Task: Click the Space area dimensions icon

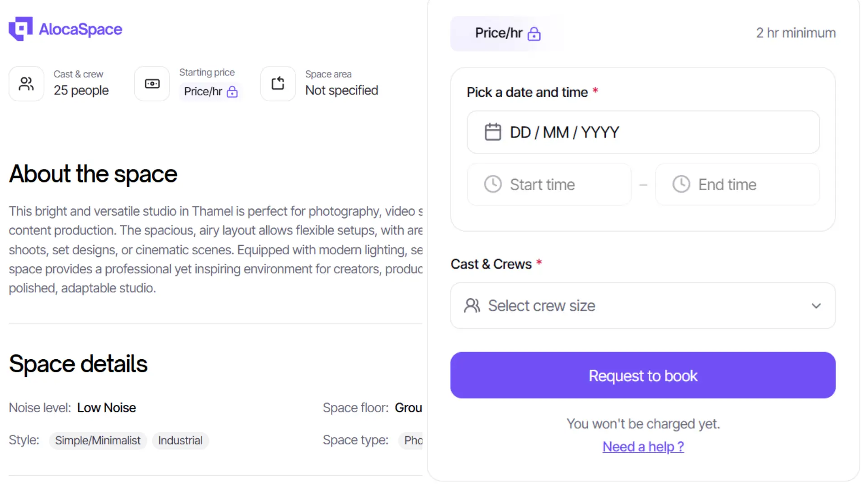Action: coord(278,84)
